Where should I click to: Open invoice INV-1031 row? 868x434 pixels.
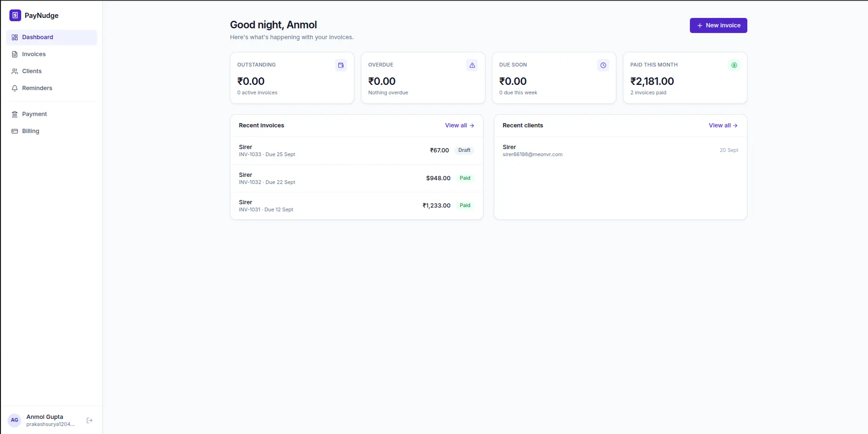pyautogui.click(x=356, y=206)
